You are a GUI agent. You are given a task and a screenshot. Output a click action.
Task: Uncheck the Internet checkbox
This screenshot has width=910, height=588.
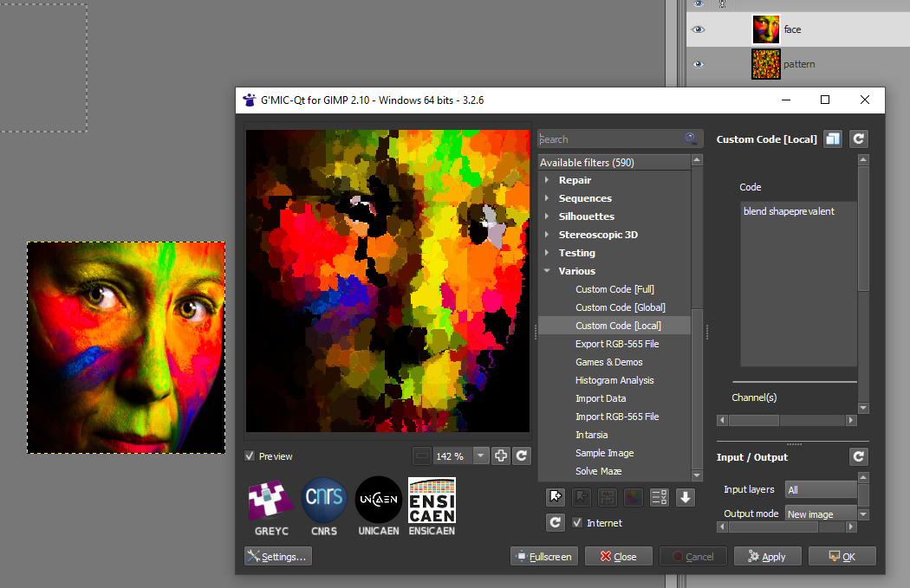coord(577,523)
